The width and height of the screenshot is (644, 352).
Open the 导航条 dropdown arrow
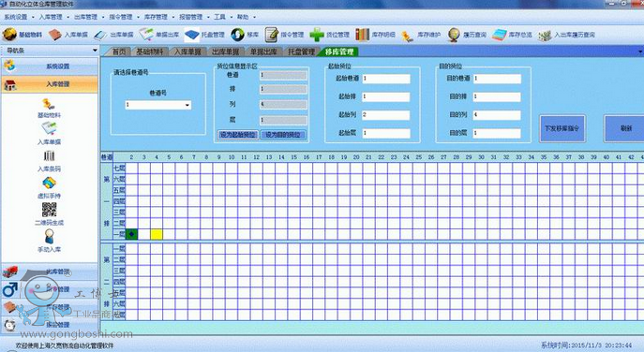click(95, 51)
